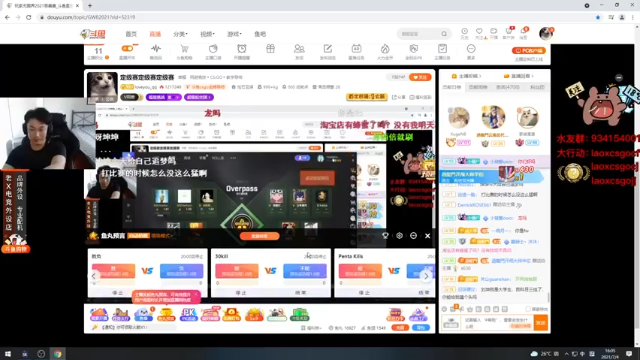This screenshot has width=640, height=360.
Task: Open the pencil publish-post tool
Action: [328, 49]
